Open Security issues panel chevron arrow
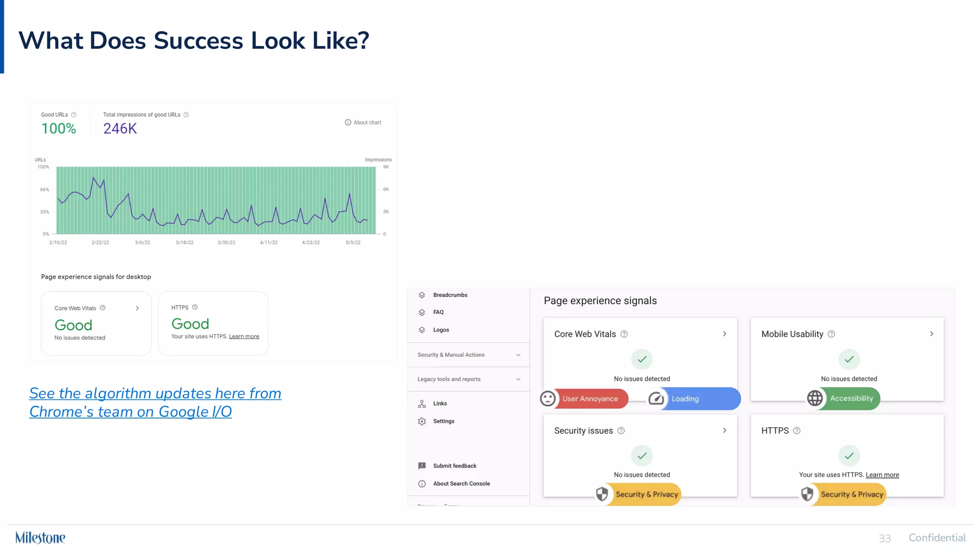 tap(724, 430)
